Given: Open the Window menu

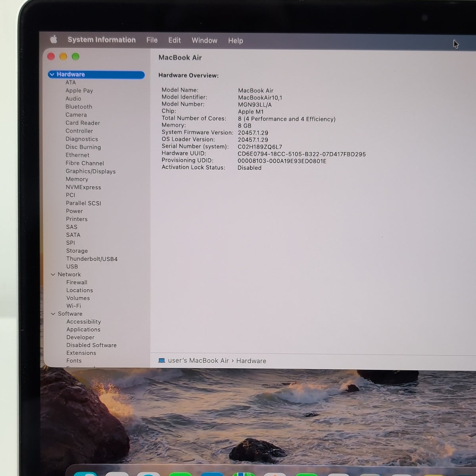Looking at the screenshot, I should click(x=204, y=40).
